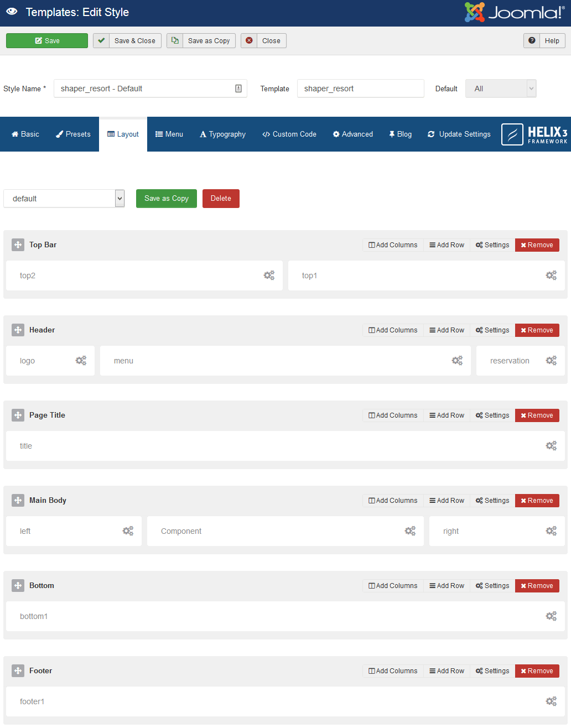The height and width of the screenshot is (728, 571).
Task: Grab the move handle of Top Bar row
Action: [x=18, y=245]
